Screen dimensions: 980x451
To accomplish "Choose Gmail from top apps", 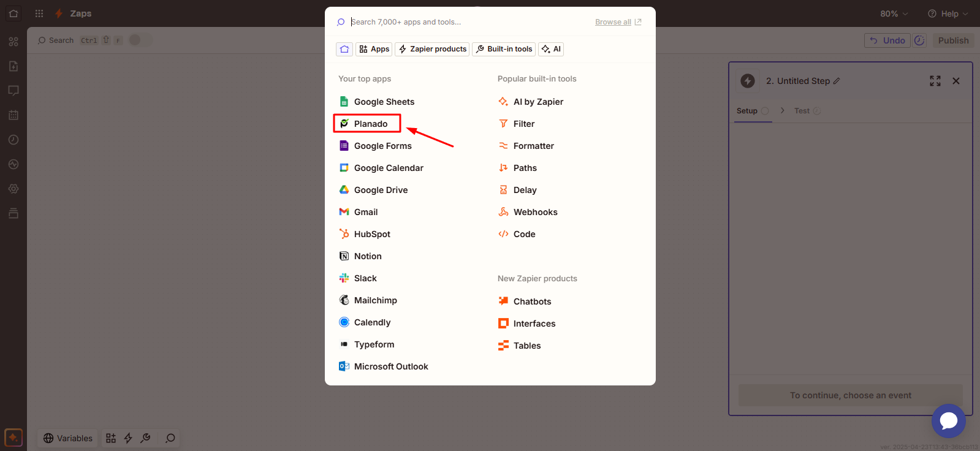I will [359, 212].
